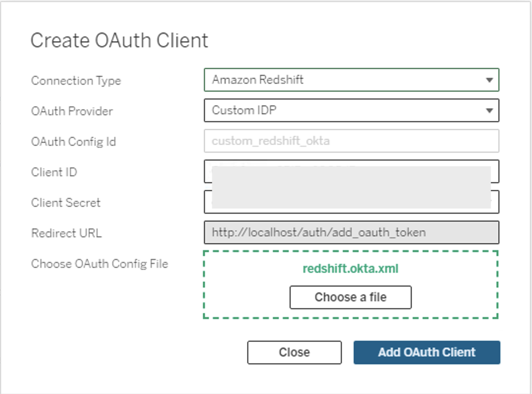Viewport: 532px width, 394px height.
Task: Click the OAuth Config Id label
Action: click(x=73, y=141)
